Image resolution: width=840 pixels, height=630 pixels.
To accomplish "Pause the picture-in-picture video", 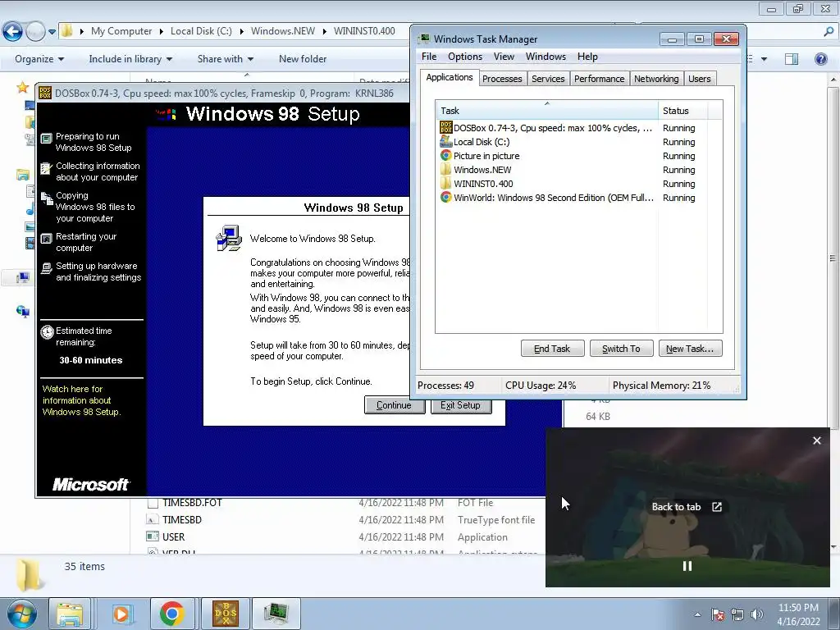I will click(x=687, y=566).
